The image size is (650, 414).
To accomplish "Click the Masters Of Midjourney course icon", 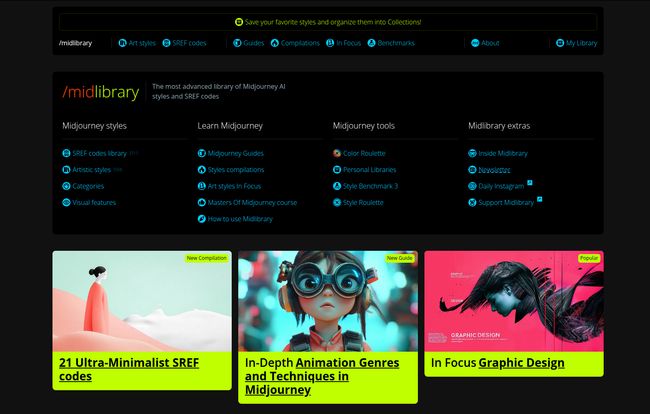I will 201,203.
